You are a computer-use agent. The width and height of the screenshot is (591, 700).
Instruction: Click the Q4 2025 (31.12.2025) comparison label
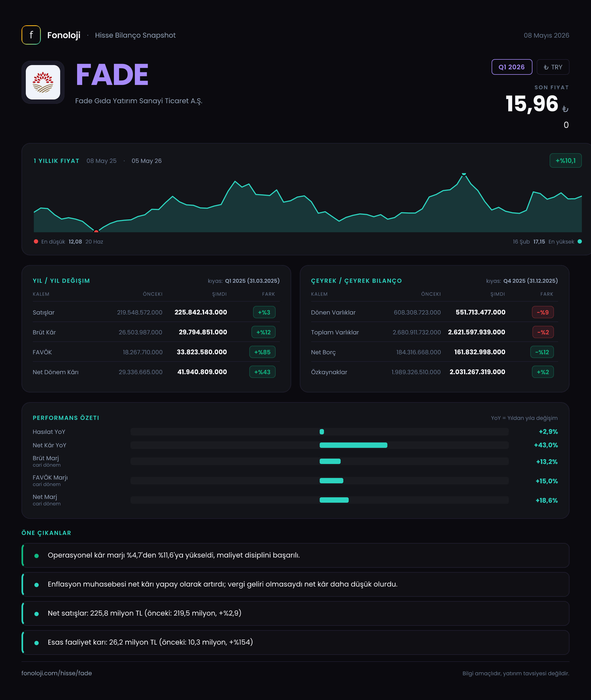(531, 281)
